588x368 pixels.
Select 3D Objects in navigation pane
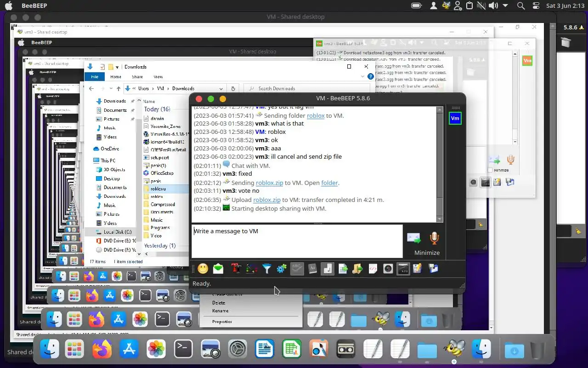click(x=114, y=169)
